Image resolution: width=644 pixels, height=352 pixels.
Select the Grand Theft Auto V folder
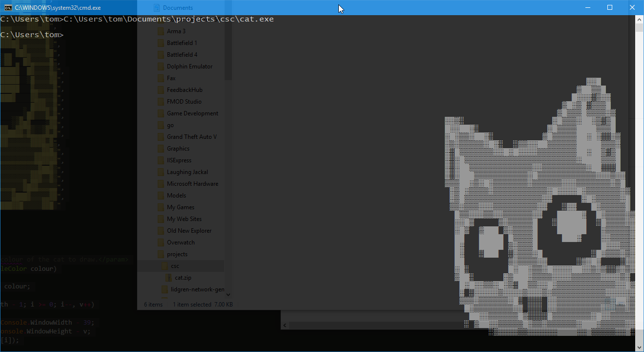coord(191,137)
